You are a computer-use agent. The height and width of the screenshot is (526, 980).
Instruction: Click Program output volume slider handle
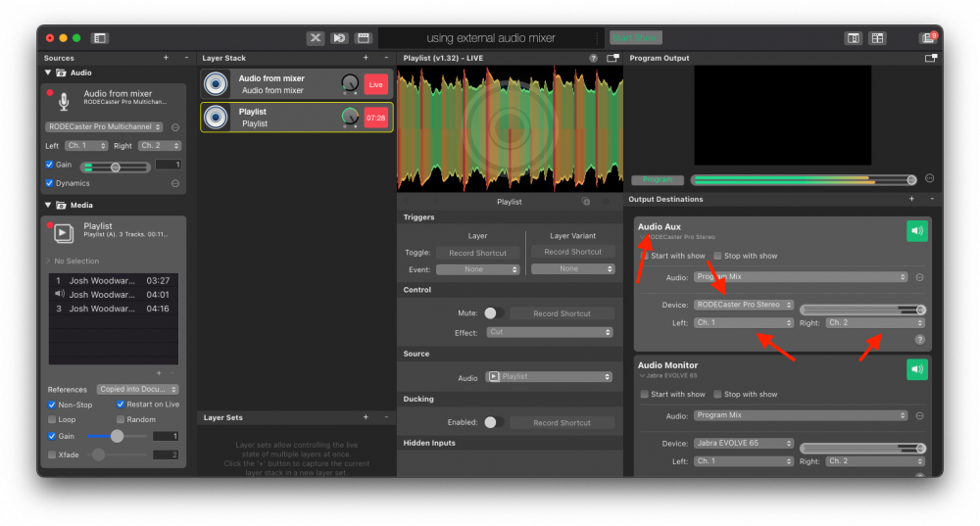coord(911,180)
